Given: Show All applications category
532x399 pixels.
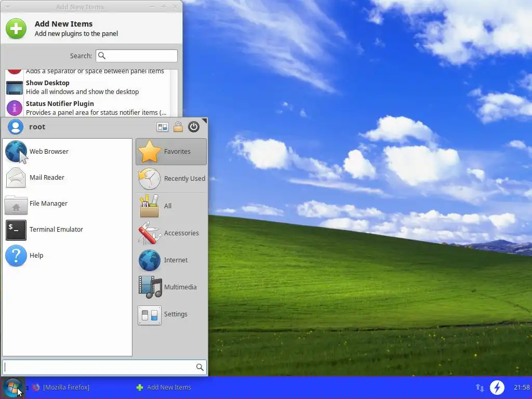Looking at the screenshot, I should click(171, 206).
